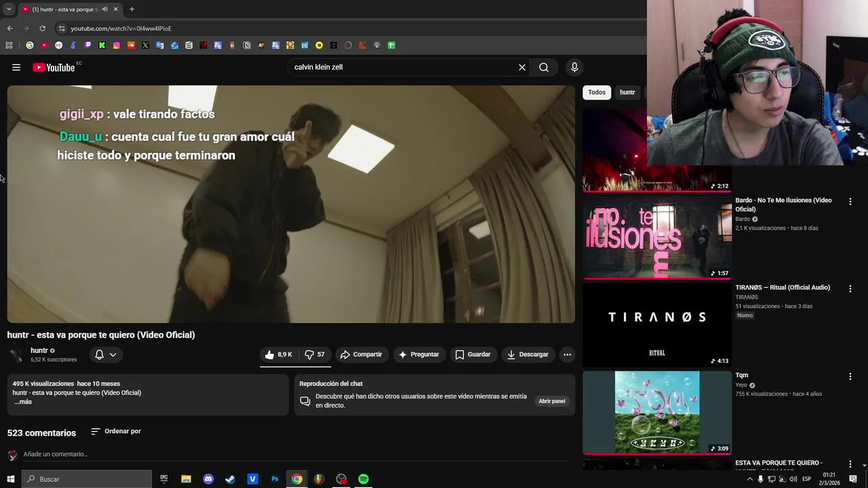Open the huntr channel avatar
Viewport: 868px width, 488px height.
coord(16,355)
